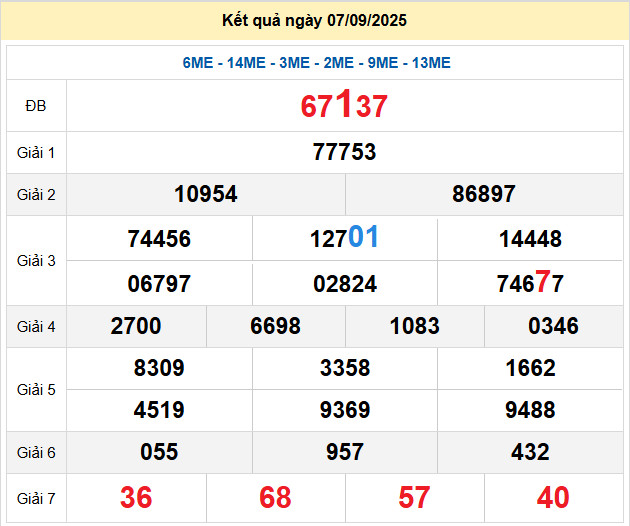Click the 'Giải 5' label
This screenshot has width=630, height=526.
36,390
